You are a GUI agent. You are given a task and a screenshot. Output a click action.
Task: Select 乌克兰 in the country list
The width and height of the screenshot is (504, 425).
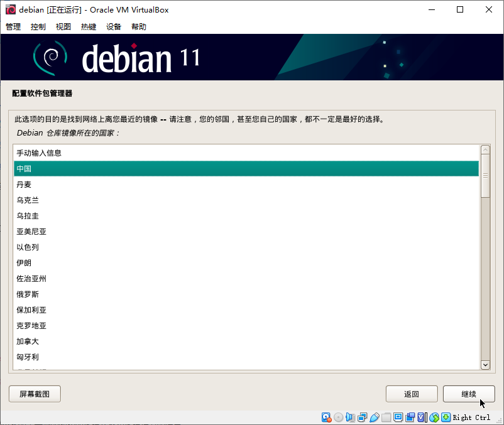coord(246,200)
